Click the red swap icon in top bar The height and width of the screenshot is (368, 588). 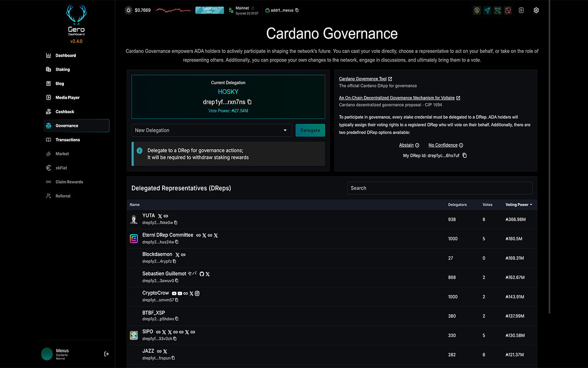click(508, 10)
